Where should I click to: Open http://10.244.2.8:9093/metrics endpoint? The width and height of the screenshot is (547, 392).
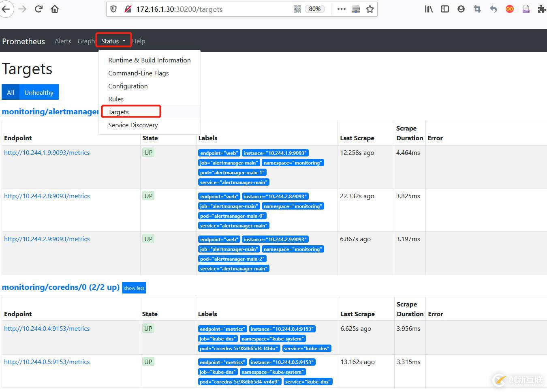point(47,196)
